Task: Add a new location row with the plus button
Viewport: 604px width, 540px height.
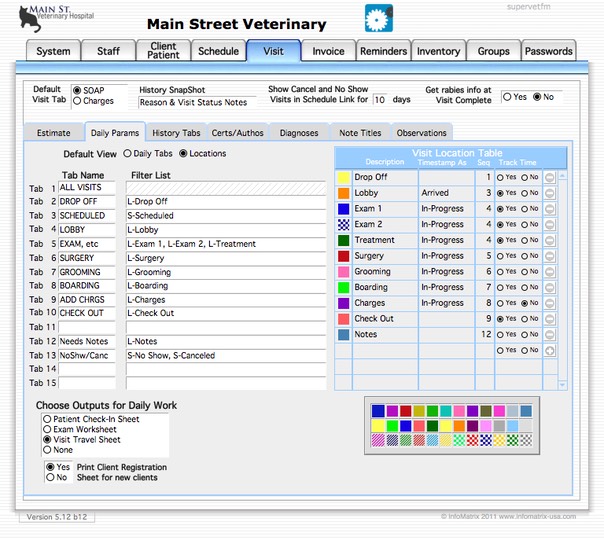Action: pyautogui.click(x=548, y=351)
